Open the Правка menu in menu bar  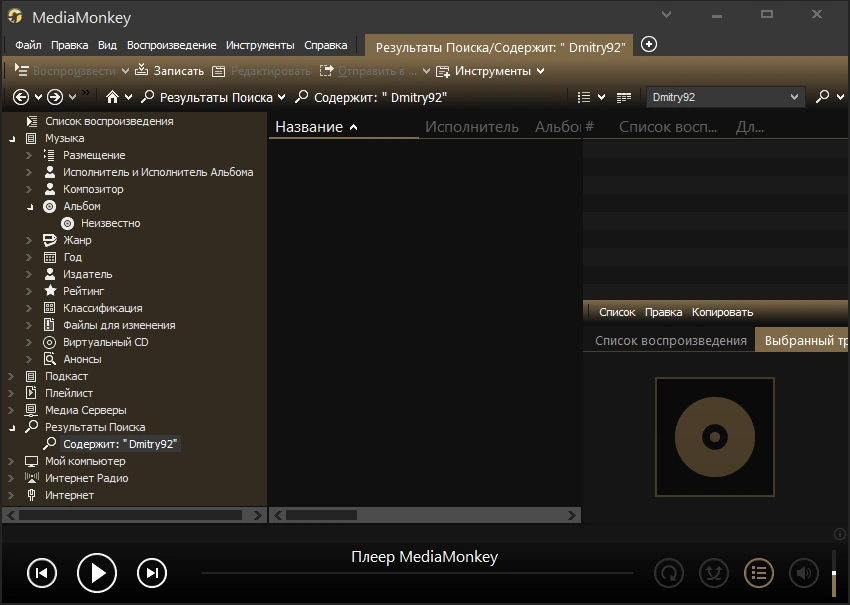coord(69,45)
